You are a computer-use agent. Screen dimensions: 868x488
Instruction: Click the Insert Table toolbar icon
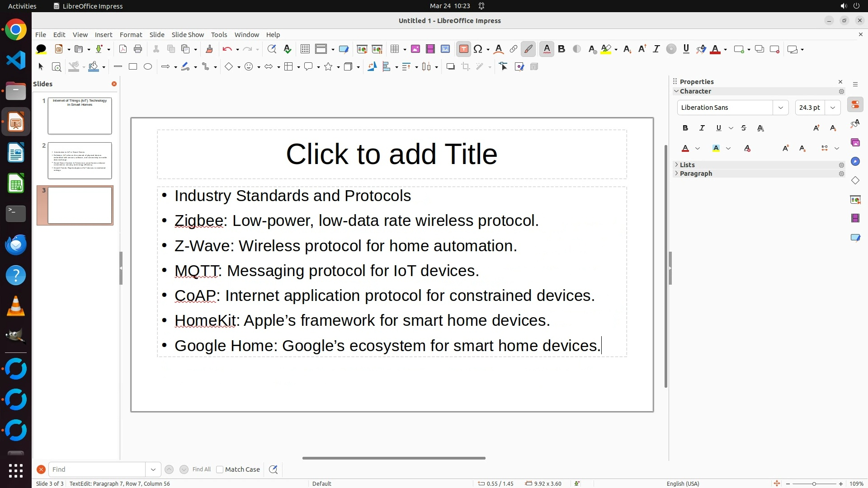(x=395, y=49)
